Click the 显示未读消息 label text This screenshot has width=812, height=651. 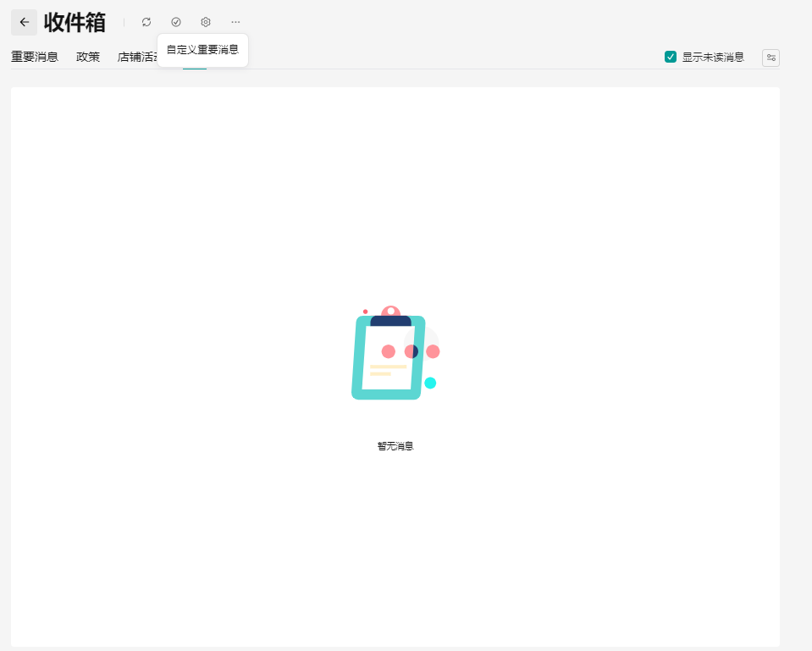[x=713, y=58]
